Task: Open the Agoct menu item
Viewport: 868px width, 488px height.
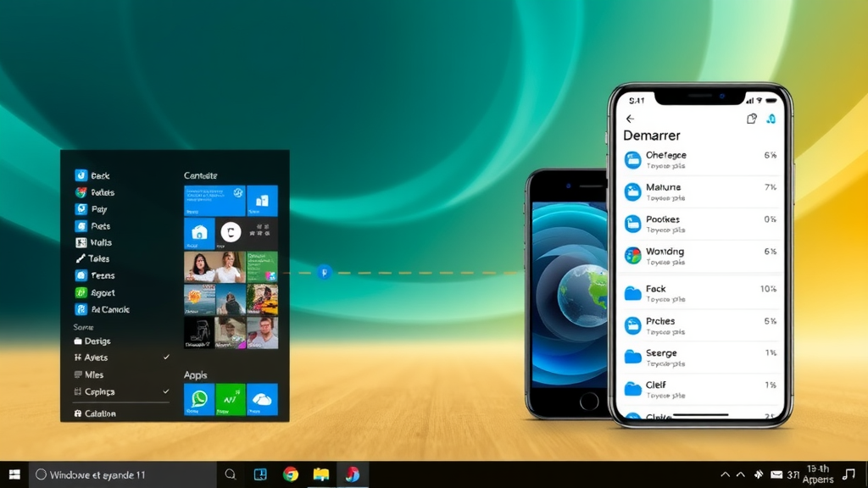Action: pos(103,292)
